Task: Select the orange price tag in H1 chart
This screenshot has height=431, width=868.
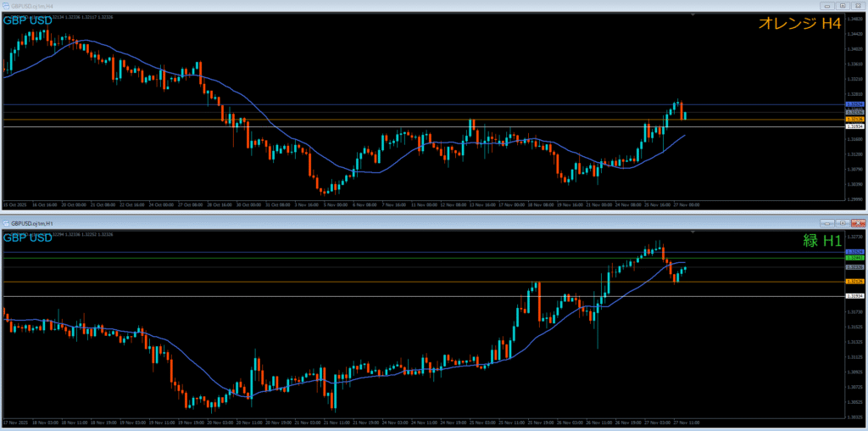Action: (855, 282)
